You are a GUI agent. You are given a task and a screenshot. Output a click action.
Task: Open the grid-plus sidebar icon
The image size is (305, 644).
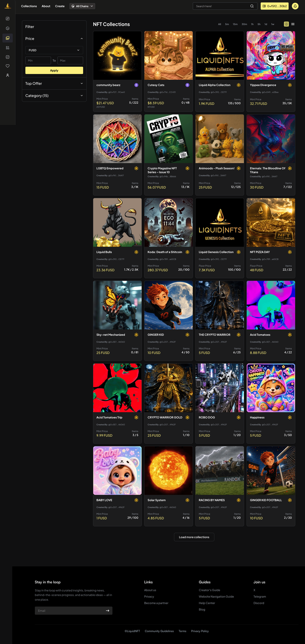(x=8, y=47)
